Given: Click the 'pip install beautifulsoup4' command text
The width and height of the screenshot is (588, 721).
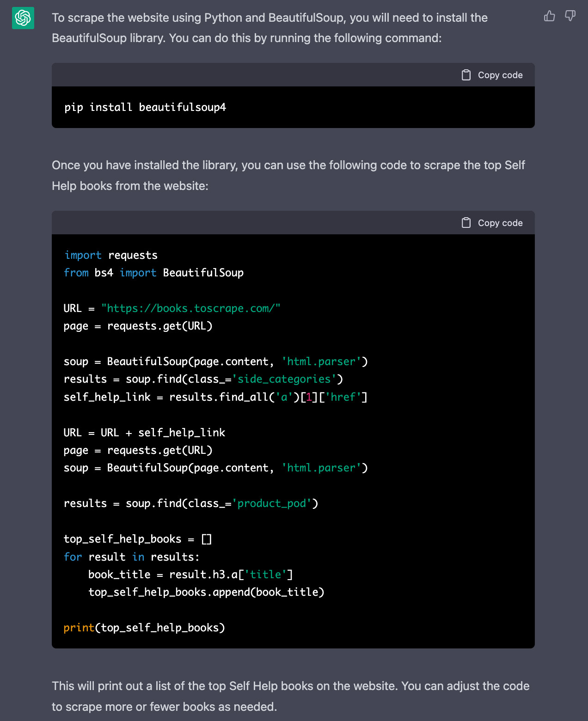Looking at the screenshot, I should 145,107.
